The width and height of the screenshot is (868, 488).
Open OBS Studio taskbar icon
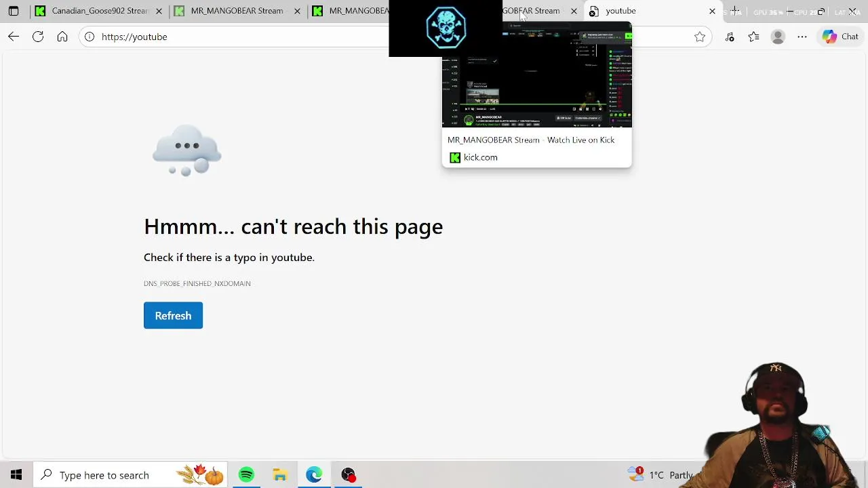click(x=348, y=475)
